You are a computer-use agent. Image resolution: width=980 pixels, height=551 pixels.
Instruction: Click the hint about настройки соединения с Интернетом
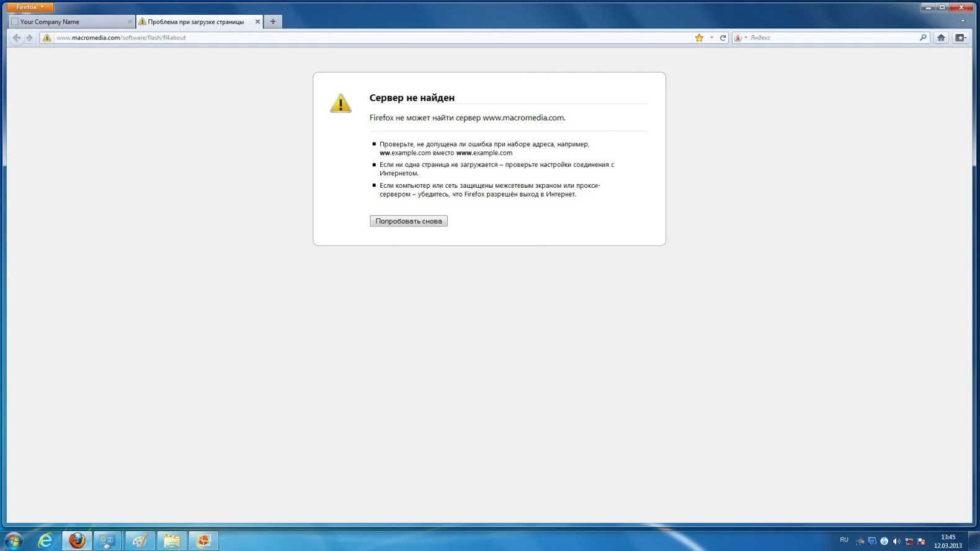(x=497, y=169)
